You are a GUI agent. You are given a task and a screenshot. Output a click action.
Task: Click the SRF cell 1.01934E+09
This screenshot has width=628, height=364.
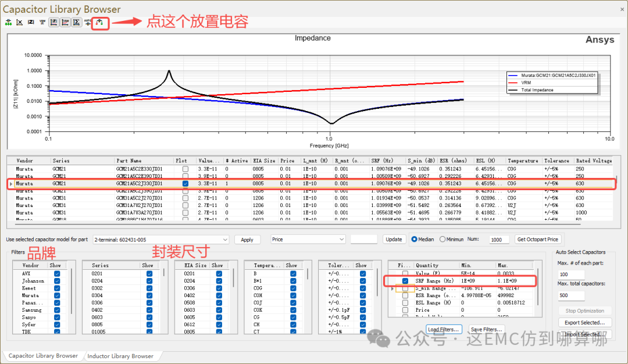click(386, 198)
